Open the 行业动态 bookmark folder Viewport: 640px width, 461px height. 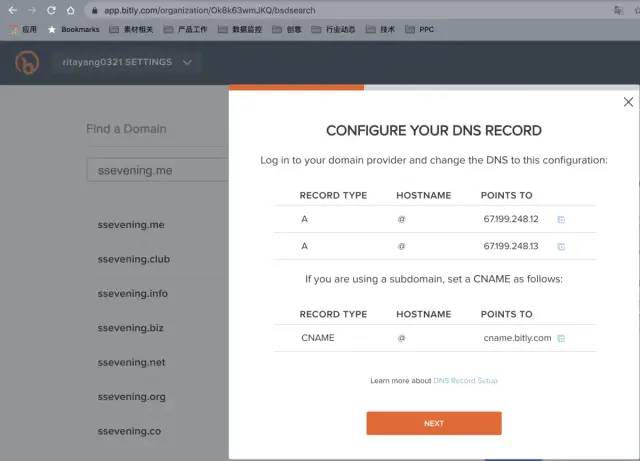[x=333, y=29]
